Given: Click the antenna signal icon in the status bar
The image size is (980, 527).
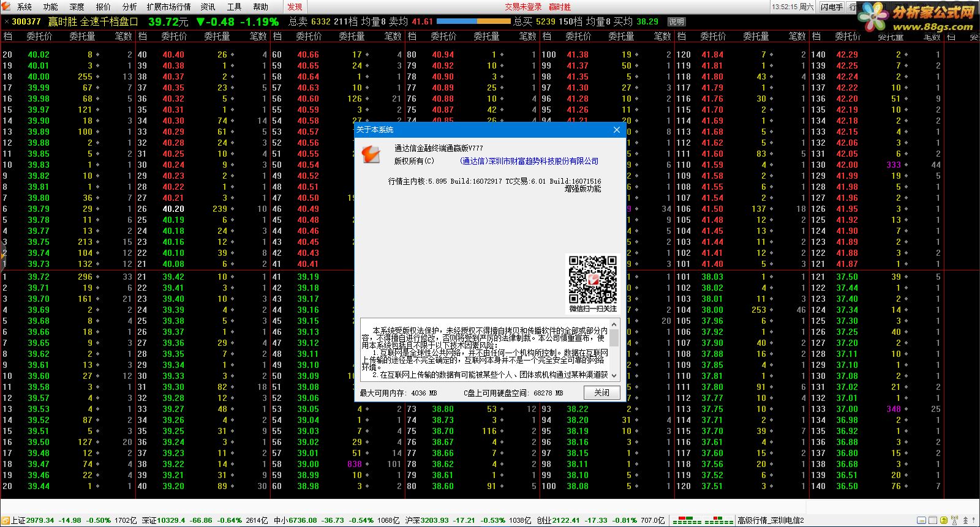Looking at the screenshot, I should coord(955,520).
